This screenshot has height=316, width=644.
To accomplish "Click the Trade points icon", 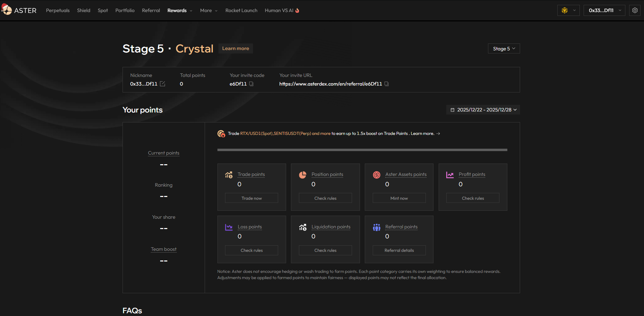I will click(229, 175).
